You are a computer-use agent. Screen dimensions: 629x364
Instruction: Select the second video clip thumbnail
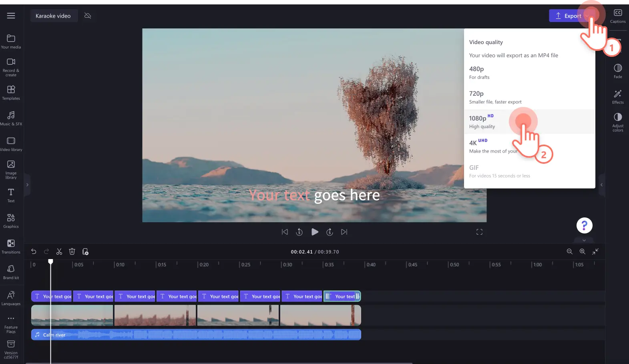tap(155, 315)
